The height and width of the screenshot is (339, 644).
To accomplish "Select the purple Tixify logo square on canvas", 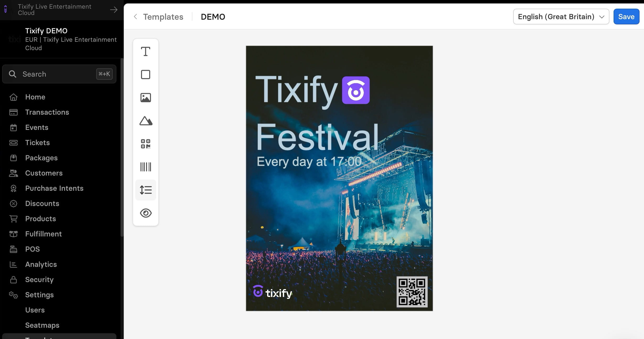I will click(356, 90).
